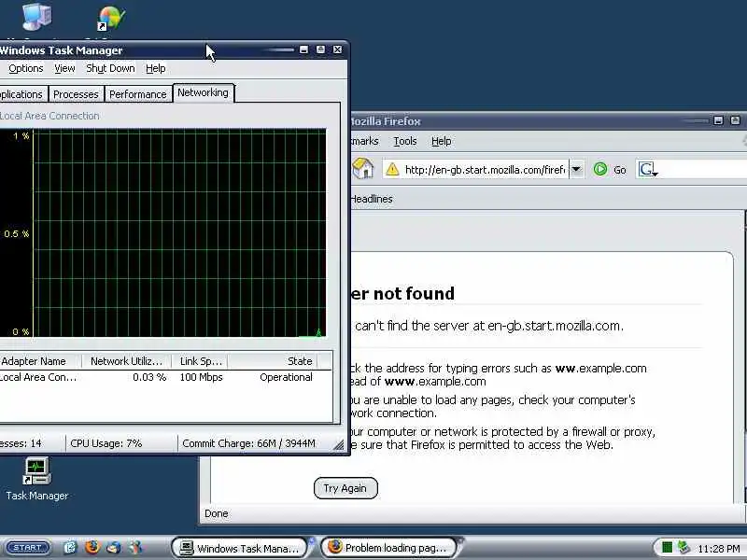This screenshot has width=747, height=560.
Task: Open Google search engine selector icon
Action: [648, 169]
